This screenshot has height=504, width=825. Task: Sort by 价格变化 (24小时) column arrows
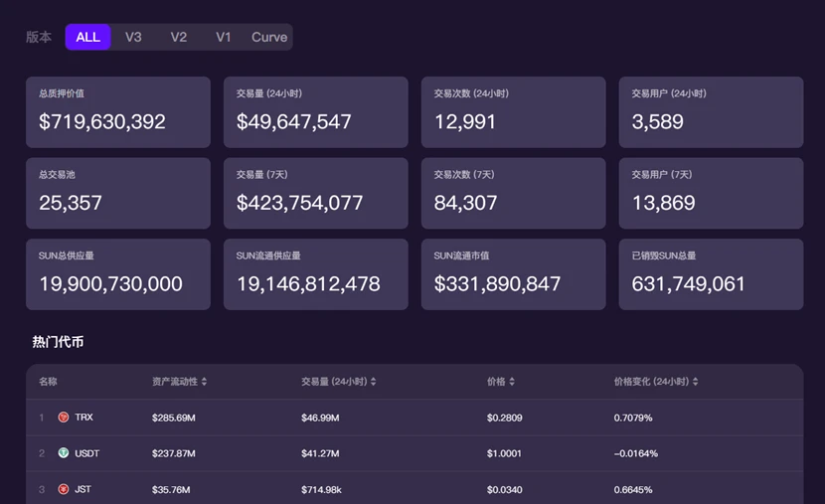click(x=695, y=382)
